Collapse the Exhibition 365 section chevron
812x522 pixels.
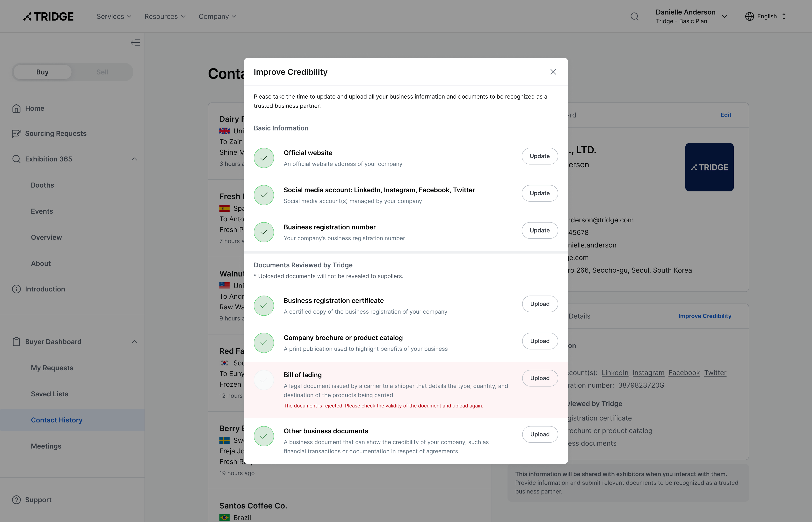coord(134,159)
